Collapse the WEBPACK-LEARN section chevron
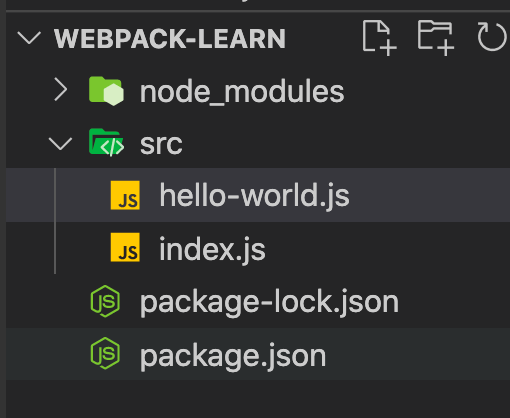This screenshot has width=510, height=418. coord(29,38)
